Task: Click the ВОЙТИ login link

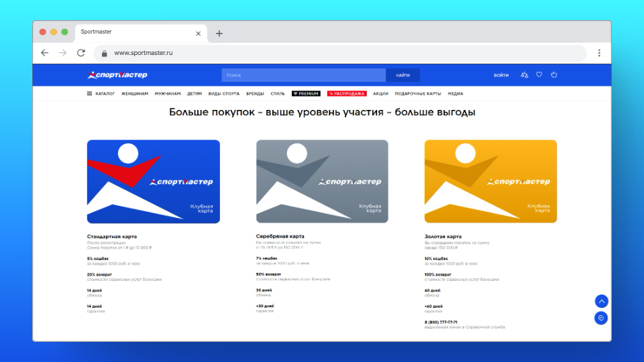Action: click(501, 75)
